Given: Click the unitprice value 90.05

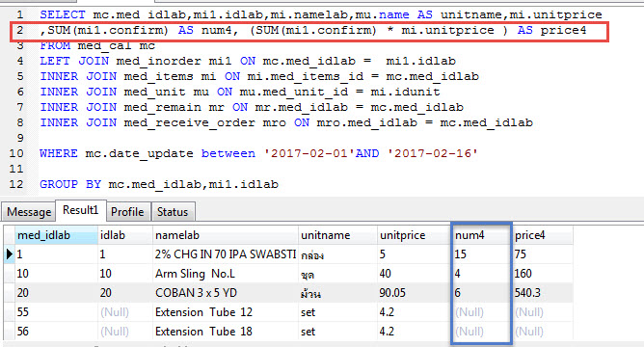Looking at the screenshot, I should (415, 293).
